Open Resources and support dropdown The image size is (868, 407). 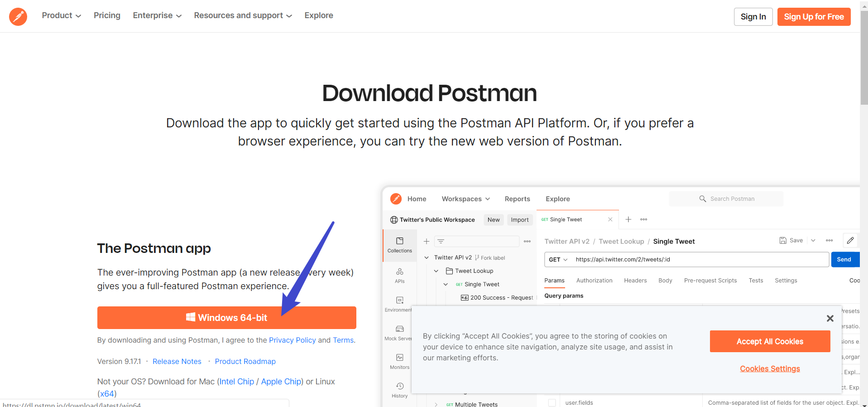click(243, 15)
